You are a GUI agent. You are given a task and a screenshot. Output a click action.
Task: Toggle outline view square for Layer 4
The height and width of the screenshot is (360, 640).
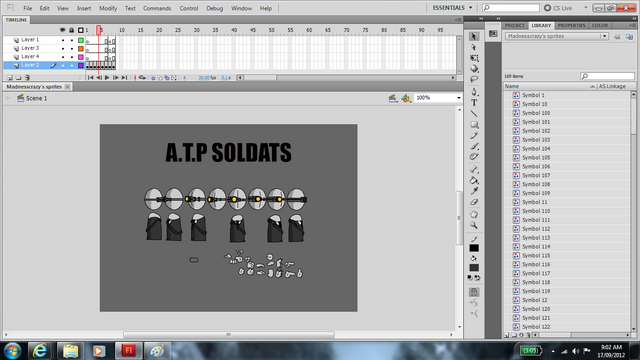point(81,57)
